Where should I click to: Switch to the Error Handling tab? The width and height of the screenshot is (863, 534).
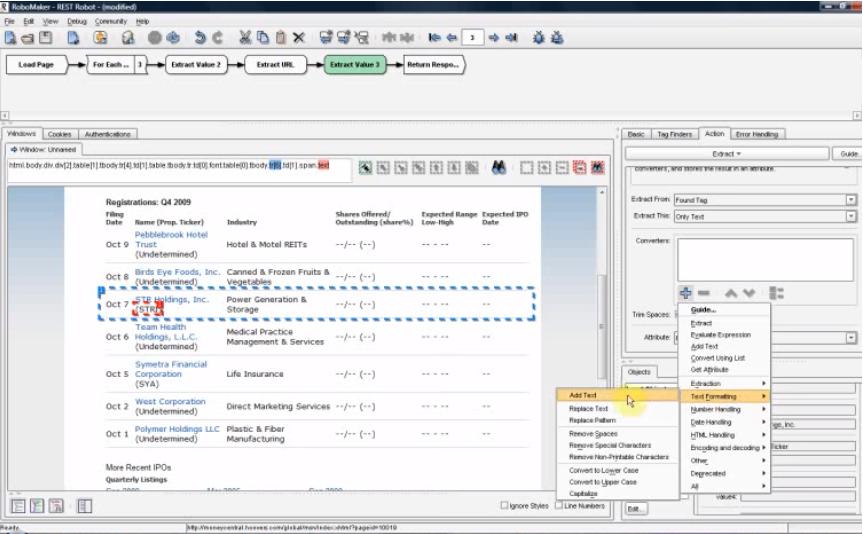click(757, 134)
